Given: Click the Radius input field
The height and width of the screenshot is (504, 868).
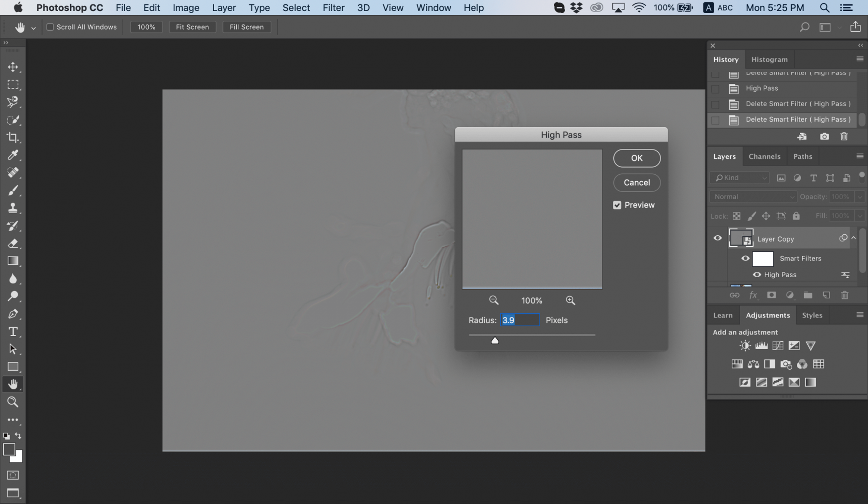Looking at the screenshot, I should click(x=520, y=320).
